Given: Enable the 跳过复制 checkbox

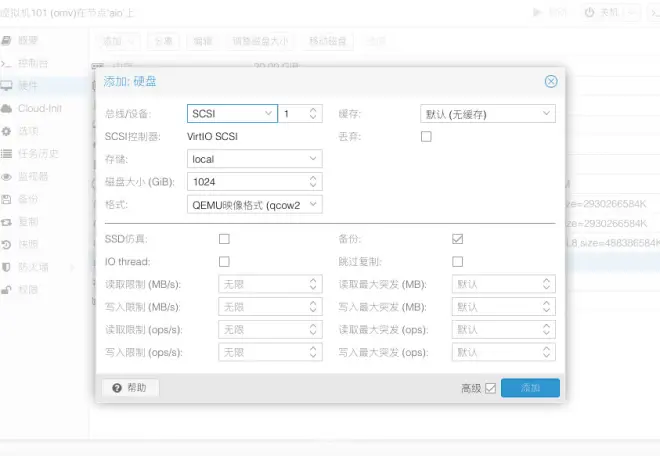Looking at the screenshot, I should coord(457,262).
